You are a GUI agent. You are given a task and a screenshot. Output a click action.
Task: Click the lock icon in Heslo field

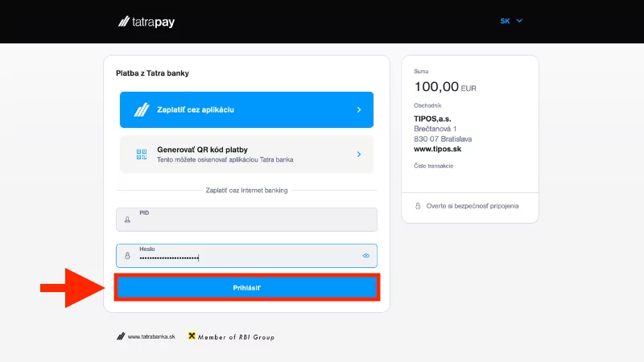tap(127, 256)
